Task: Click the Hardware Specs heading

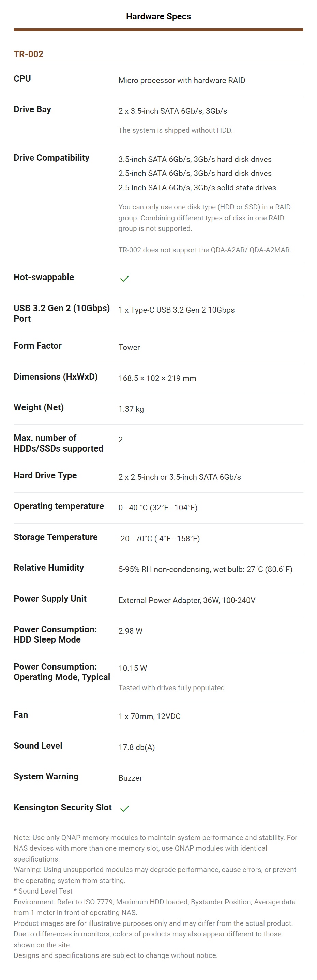Action: (158, 16)
